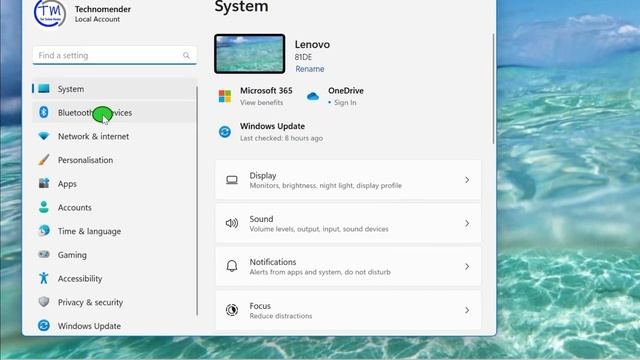
Task: Select Privacy & security
Action: [114, 302]
